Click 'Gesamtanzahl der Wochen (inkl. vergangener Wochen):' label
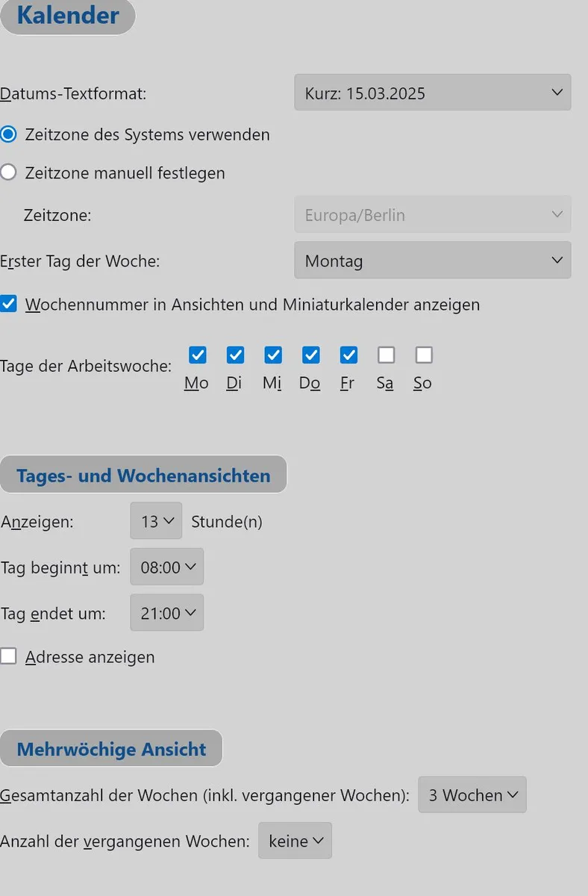Viewport: 588px width, 896px height. [205, 795]
